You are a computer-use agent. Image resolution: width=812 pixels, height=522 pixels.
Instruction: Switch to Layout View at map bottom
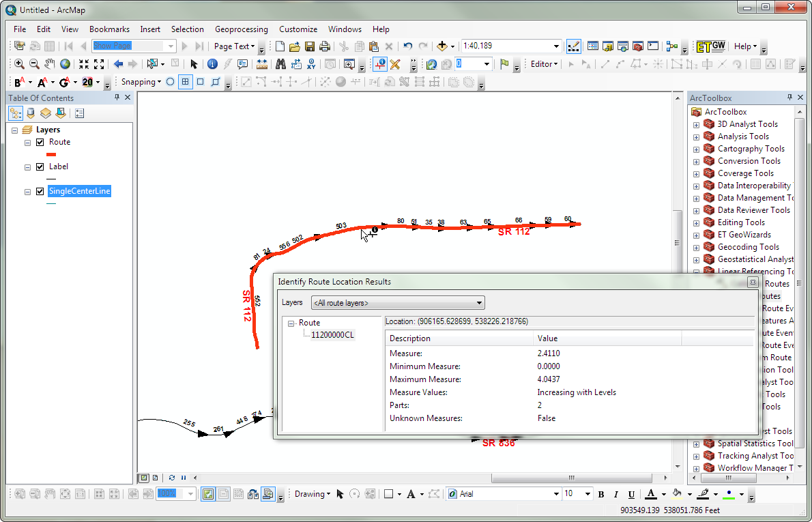click(x=156, y=478)
